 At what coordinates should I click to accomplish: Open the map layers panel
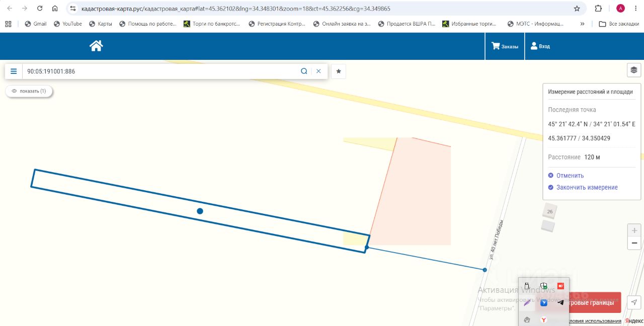point(634,70)
